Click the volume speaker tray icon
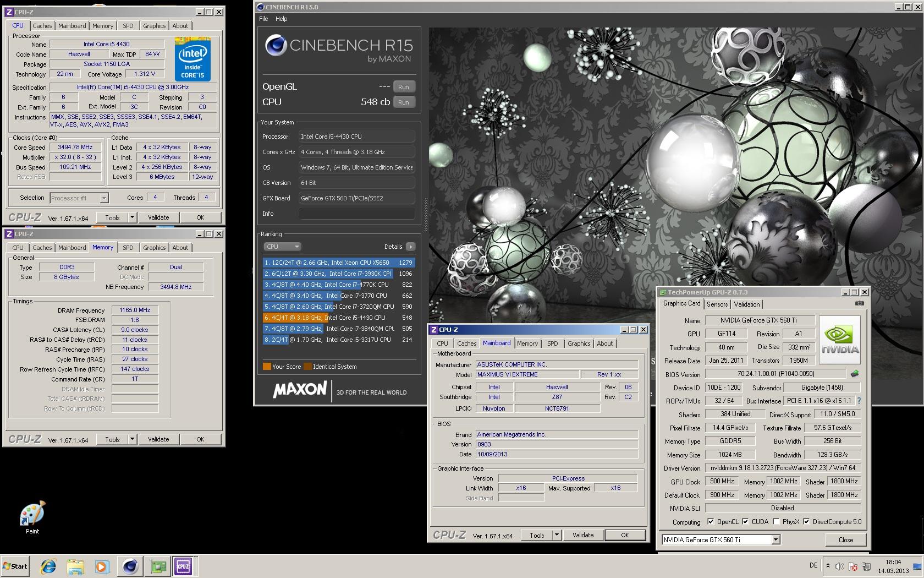 (840, 566)
